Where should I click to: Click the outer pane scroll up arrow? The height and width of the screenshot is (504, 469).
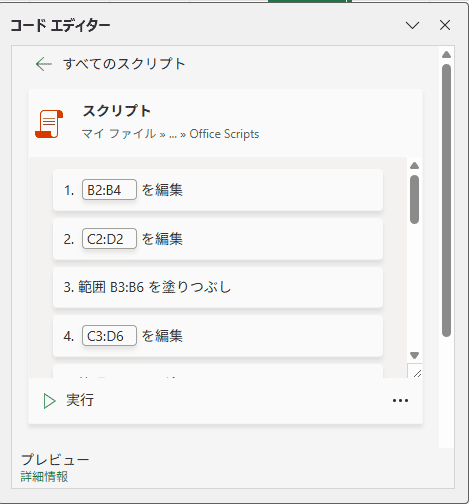[x=446, y=55]
